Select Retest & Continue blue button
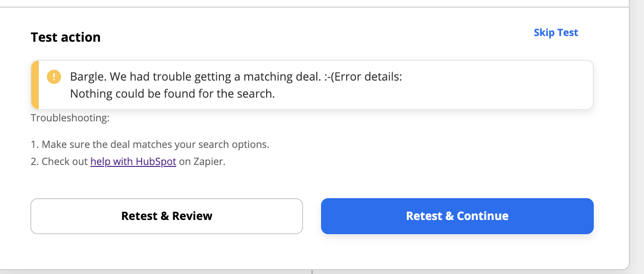This screenshot has height=274, width=644. (x=457, y=216)
